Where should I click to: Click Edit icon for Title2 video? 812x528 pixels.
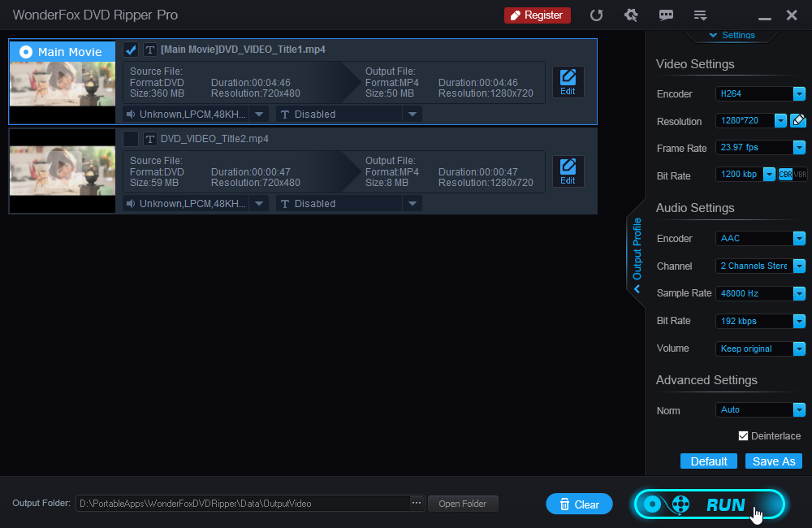[x=568, y=171]
